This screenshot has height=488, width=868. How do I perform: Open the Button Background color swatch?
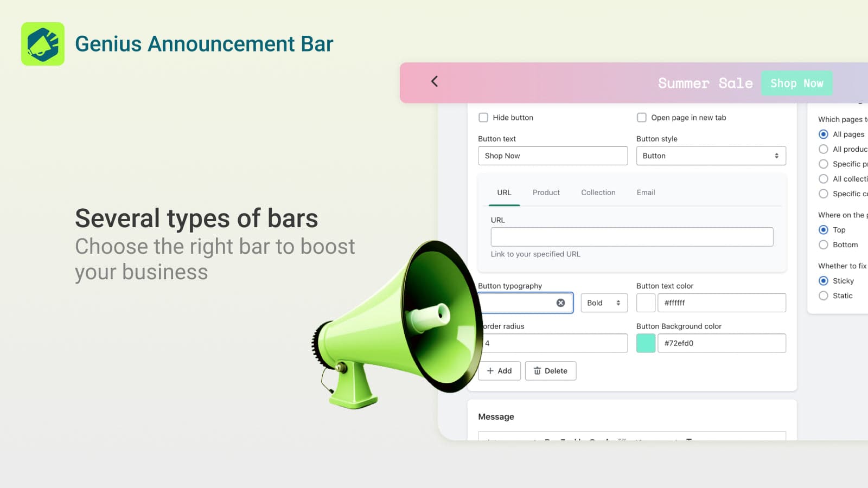point(646,343)
